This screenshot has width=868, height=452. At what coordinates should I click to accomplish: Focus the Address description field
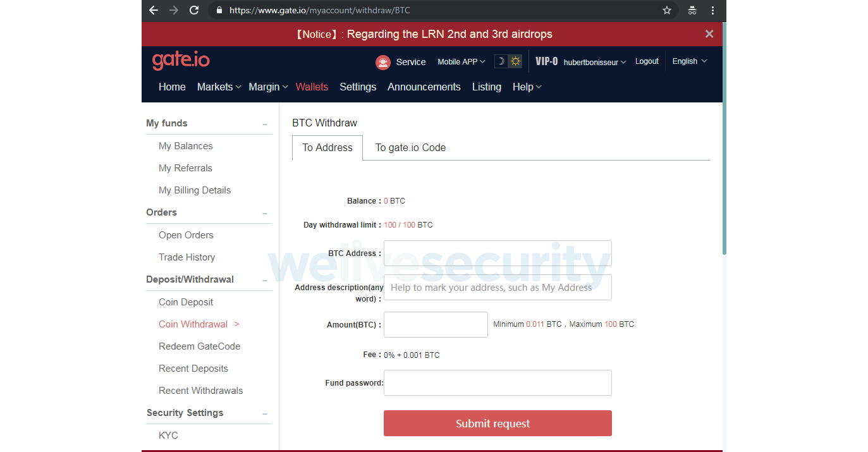498,287
